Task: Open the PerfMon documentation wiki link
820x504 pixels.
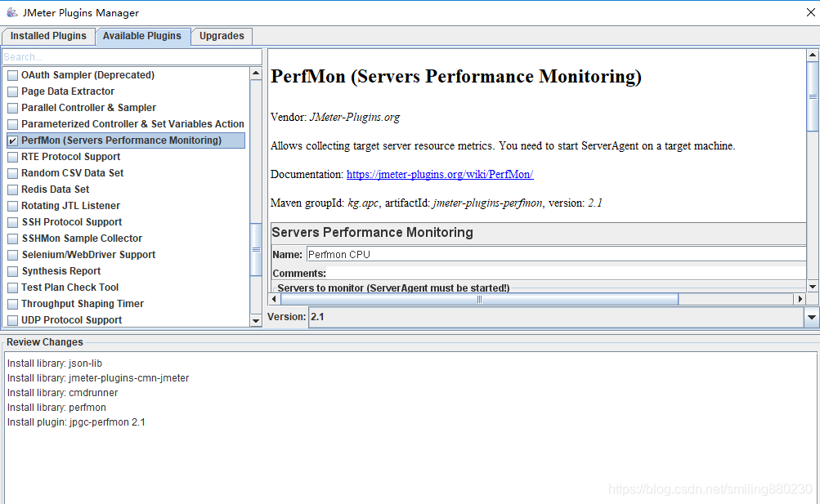Action: pos(440,175)
